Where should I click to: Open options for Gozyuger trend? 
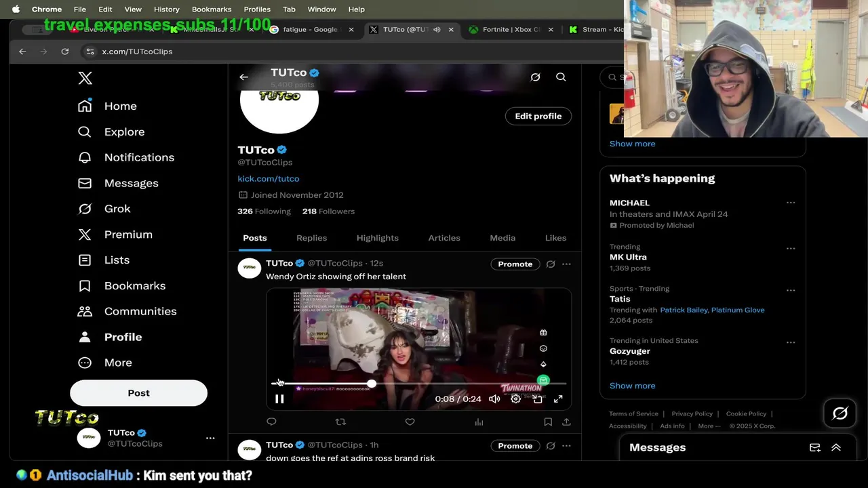pos(791,342)
